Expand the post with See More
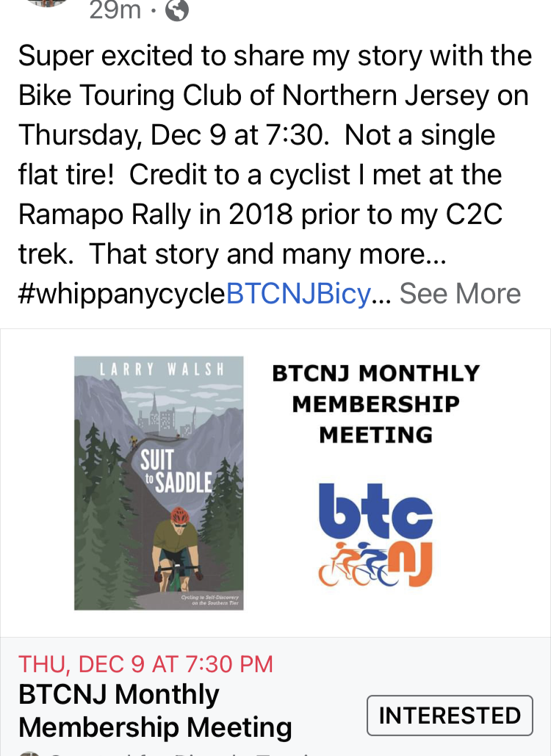551x756 pixels. point(460,294)
